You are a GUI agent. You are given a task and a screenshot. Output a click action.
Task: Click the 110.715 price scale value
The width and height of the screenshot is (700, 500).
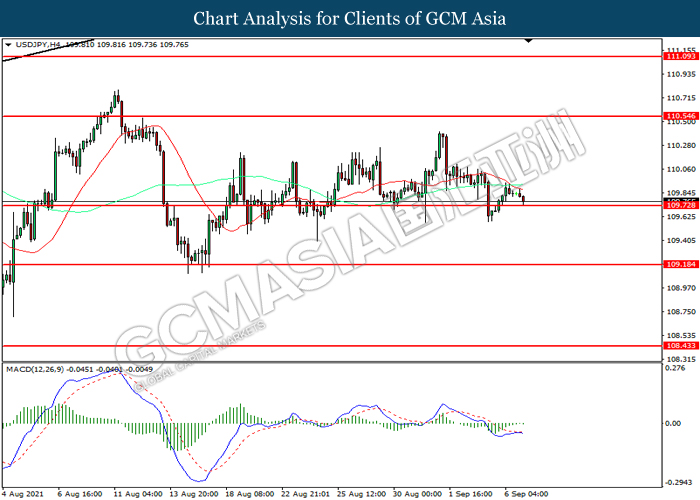[x=681, y=98]
